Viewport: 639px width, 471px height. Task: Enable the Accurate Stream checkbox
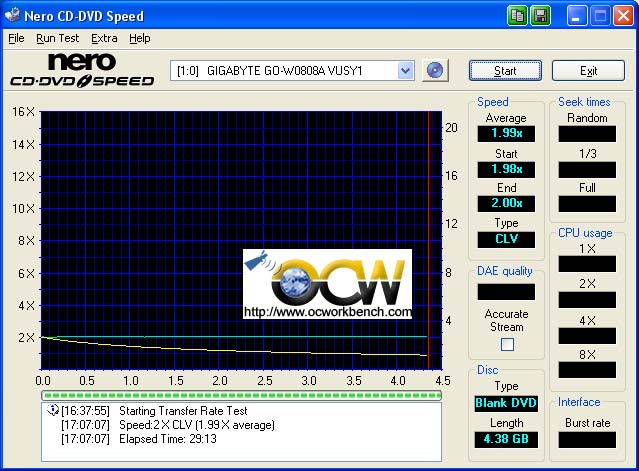[507, 345]
